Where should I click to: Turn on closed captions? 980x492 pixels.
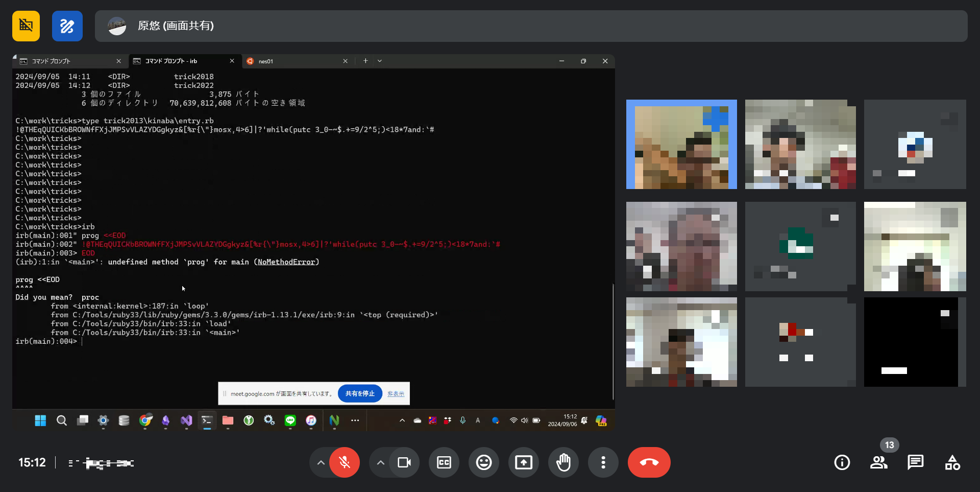pos(444,462)
